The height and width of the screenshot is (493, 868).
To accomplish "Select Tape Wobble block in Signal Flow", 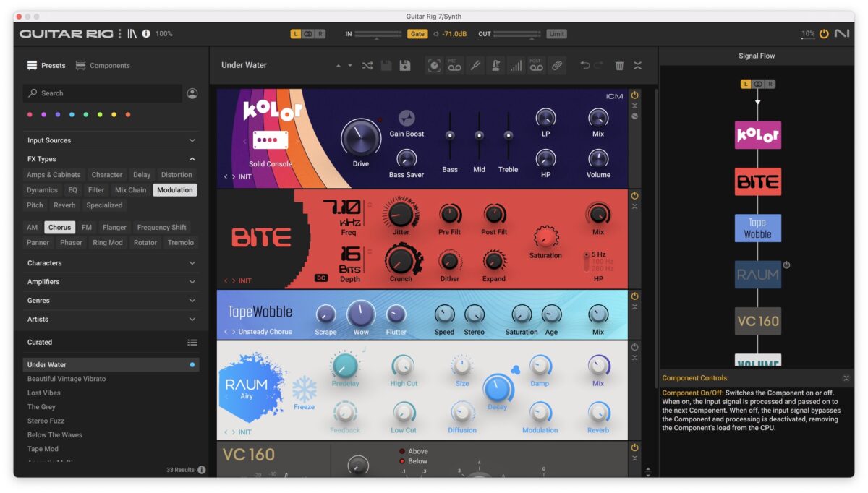I will [758, 228].
